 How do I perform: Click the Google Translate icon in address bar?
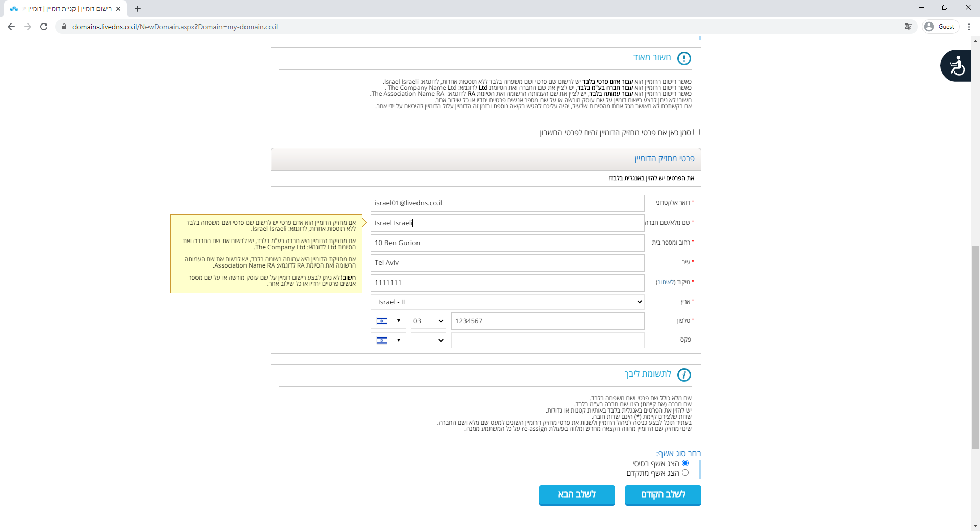click(909, 27)
